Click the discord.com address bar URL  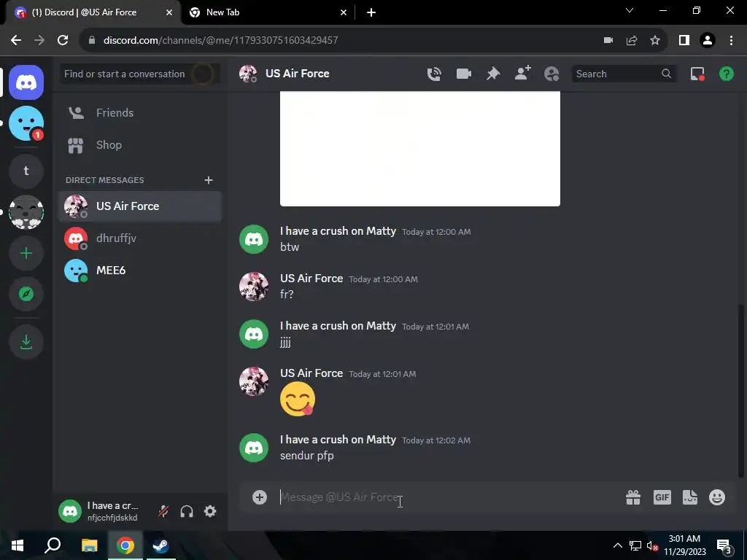pyautogui.click(x=220, y=40)
